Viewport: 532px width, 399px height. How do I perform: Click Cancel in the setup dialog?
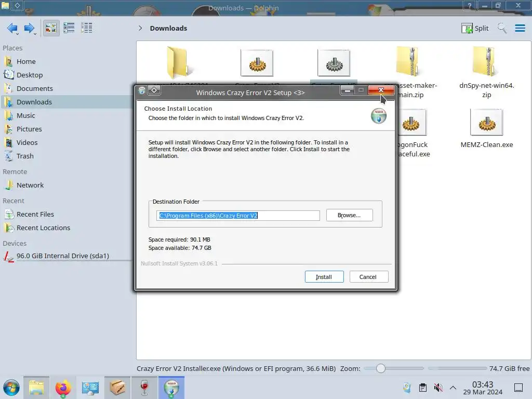(368, 277)
